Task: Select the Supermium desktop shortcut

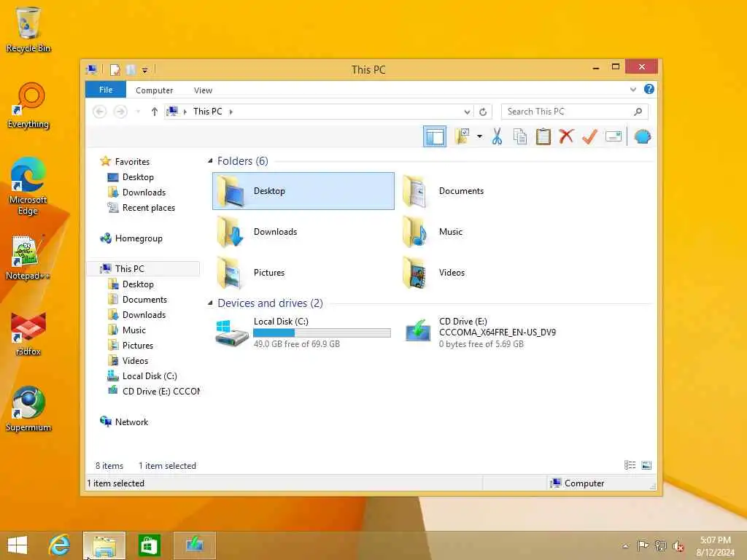Action: [28, 408]
